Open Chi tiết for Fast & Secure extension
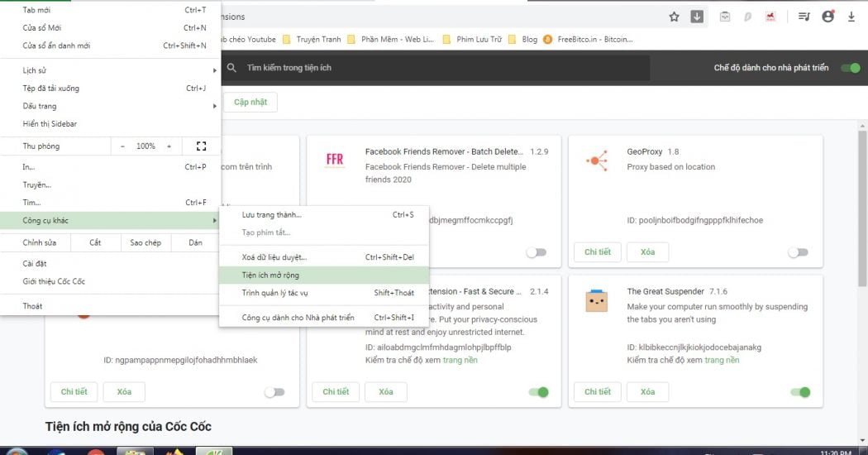 pos(336,392)
